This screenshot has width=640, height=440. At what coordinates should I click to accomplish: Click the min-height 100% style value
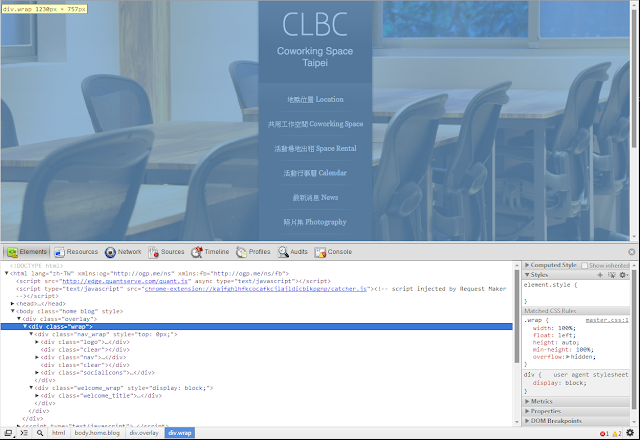(583, 350)
